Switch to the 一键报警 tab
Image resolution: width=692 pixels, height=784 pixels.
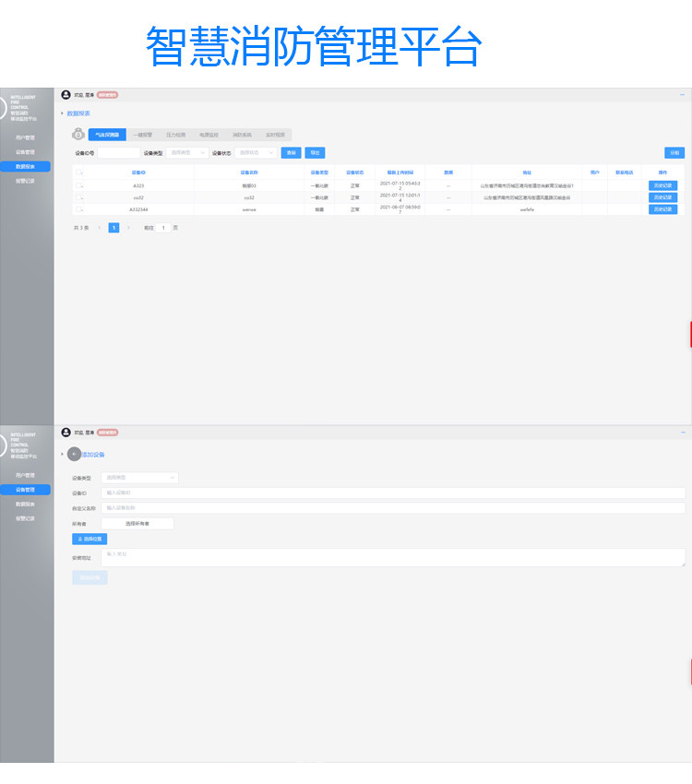(142, 135)
